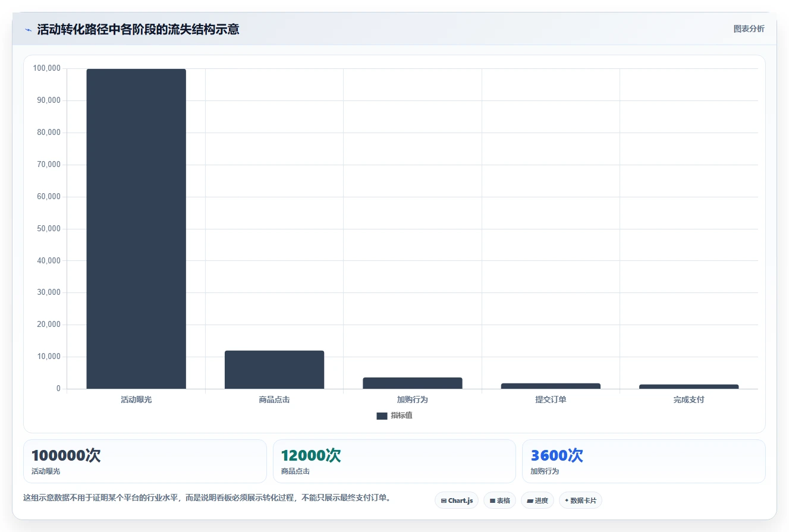Select the 数据卡片 tag chip
789x532 pixels.
click(580, 500)
